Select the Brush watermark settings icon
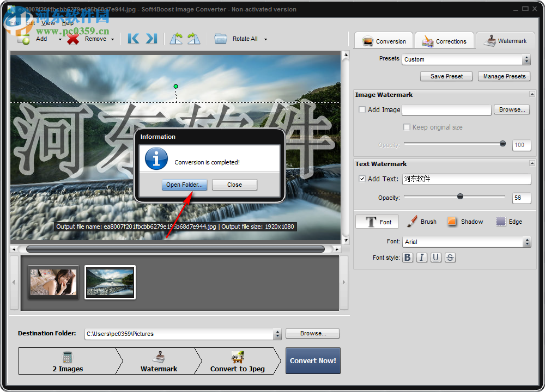 click(x=411, y=221)
